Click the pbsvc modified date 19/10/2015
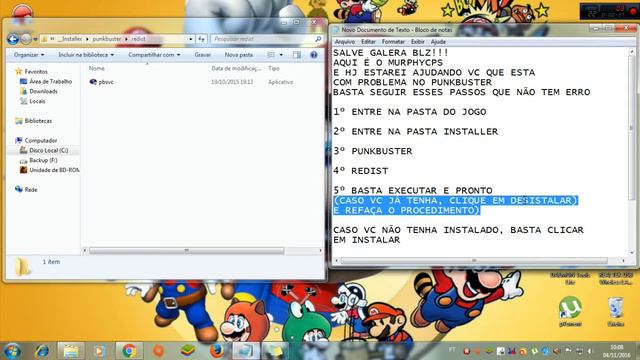 (x=232, y=82)
